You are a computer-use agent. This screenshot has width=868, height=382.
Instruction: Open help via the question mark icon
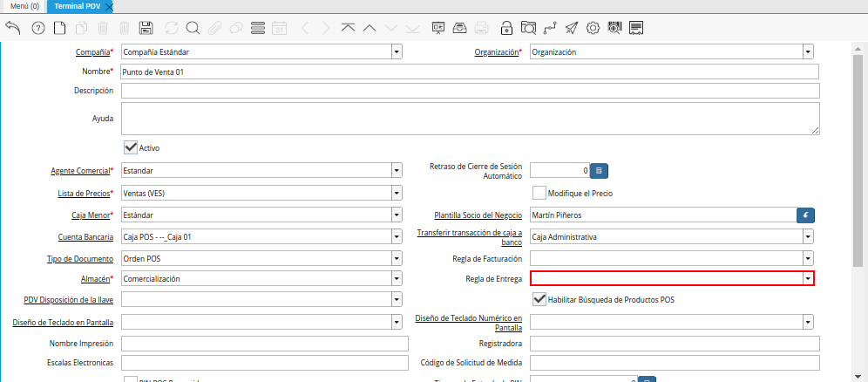[37, 28]
